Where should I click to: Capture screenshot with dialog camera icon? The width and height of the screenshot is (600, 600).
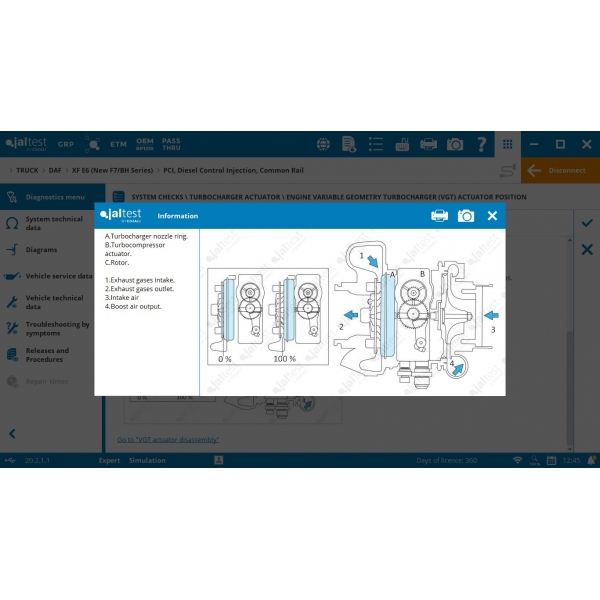point(466,216)
